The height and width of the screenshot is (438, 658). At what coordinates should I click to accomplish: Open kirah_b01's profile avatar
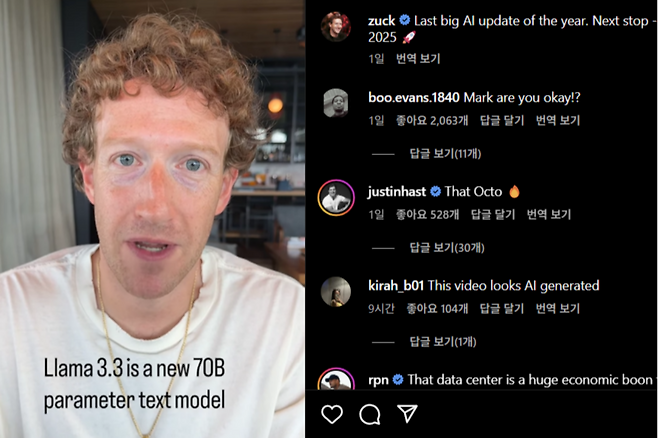[336, 292]
